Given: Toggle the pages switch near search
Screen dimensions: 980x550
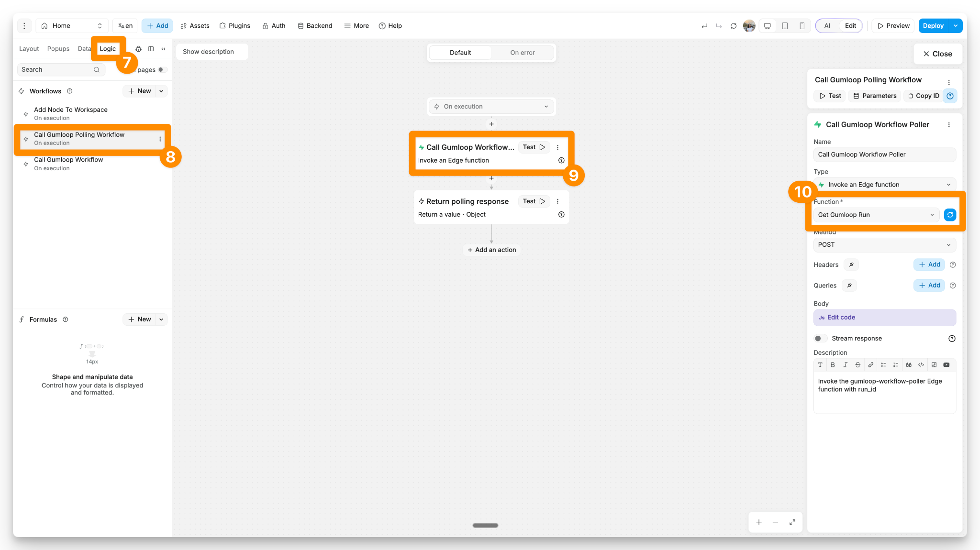Looking at the screenshot, I should click(162, 70).
